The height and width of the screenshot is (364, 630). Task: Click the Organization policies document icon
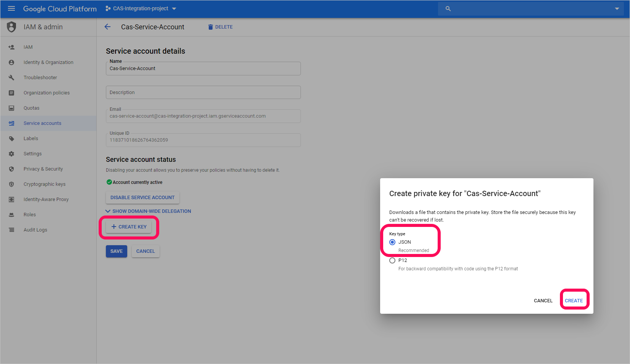tap(11, 93)
